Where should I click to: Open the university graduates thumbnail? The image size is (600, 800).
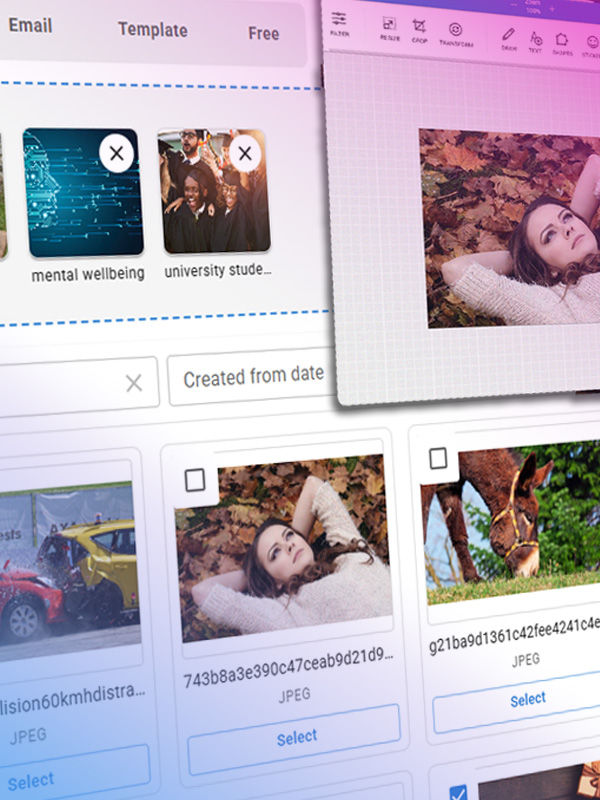coord(214,191)
